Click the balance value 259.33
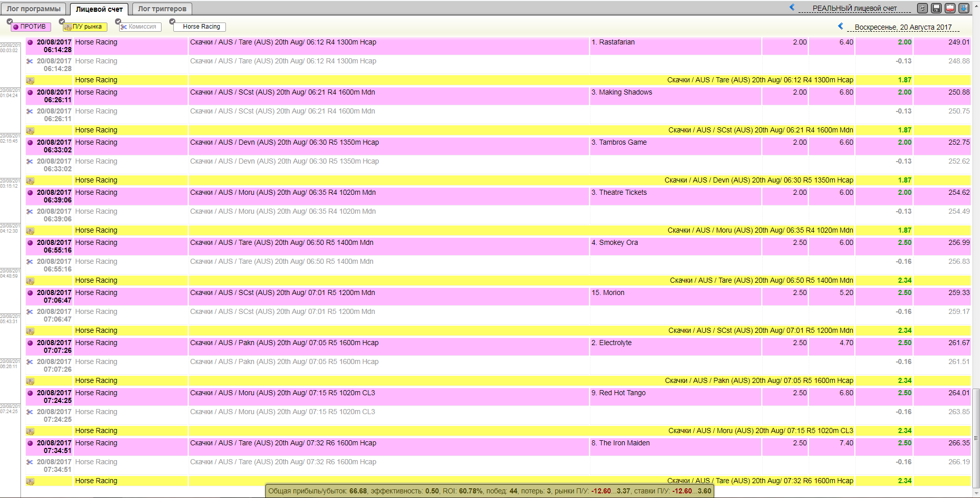The width and height of the screenshot is (980, 498). 959,293
